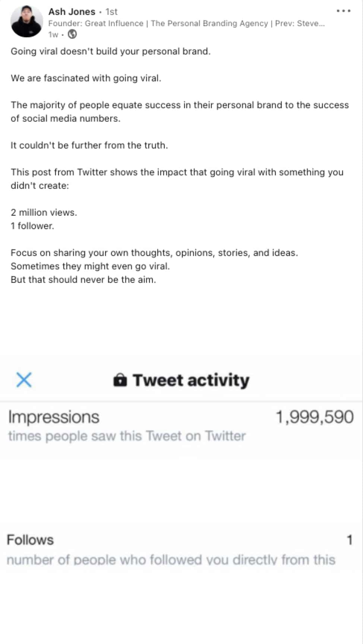The height and width of the screenshot is (644, 363).
Task: Click 'number of people who followed you' text
Action: (x=171, y=560)
